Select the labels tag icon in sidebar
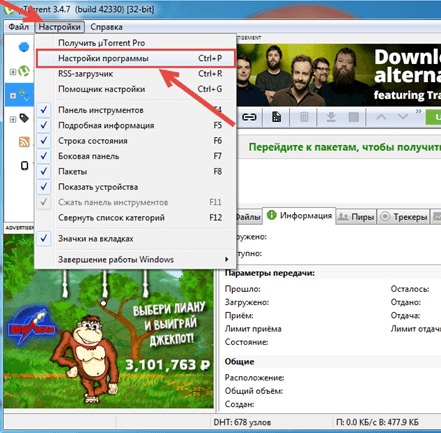The image size is (441, 433). [x=24, y=118]
